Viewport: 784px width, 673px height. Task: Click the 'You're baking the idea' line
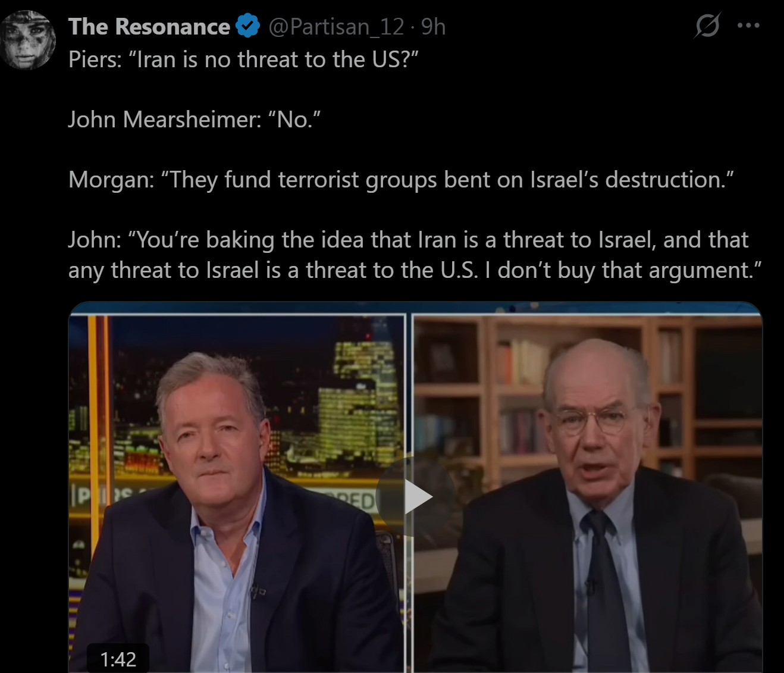coord(408,240)
